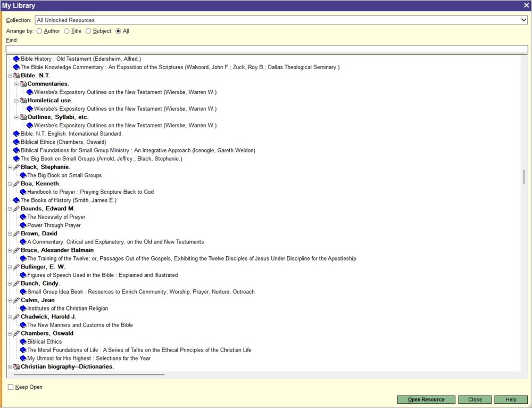Viewport: 532px width, 408px height.
Task: Select the Title arrange option
Action: 67,31
